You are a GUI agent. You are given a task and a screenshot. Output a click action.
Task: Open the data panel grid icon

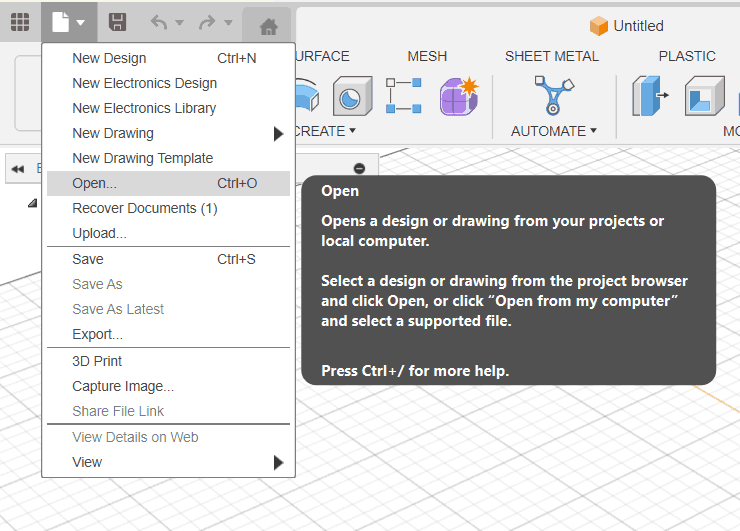[20, 22]
